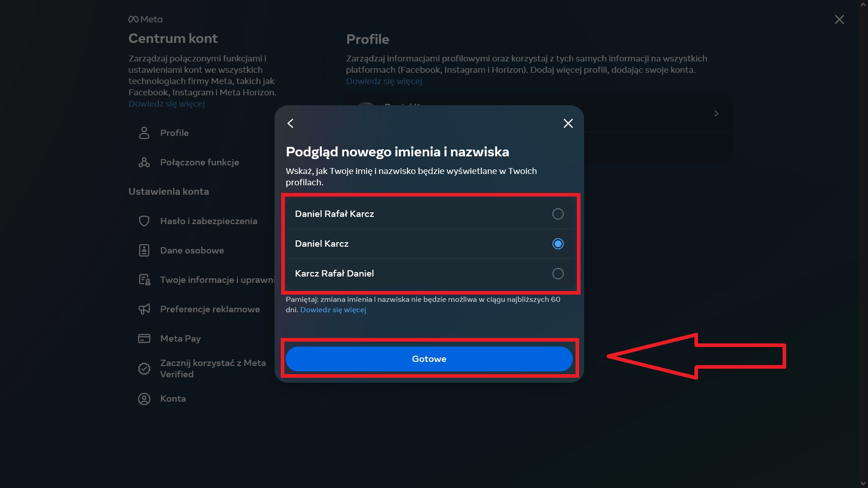
Task: Open Dowiedz się więcej about name changes
Action: pyautogui.click(x=333, y=310)
